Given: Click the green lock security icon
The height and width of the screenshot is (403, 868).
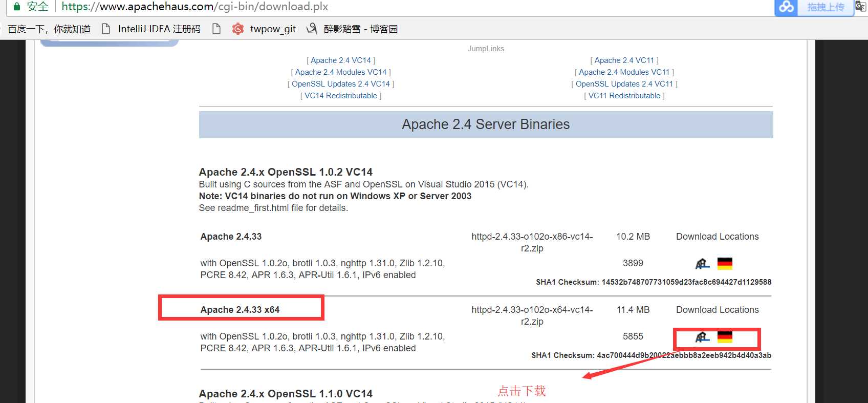Looking at the screenshot, I should 17,7.
